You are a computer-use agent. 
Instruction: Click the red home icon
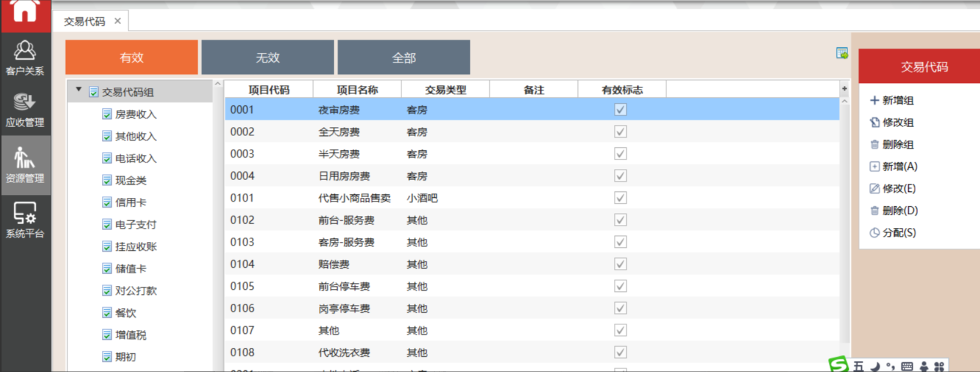click(x=25, y=12)
